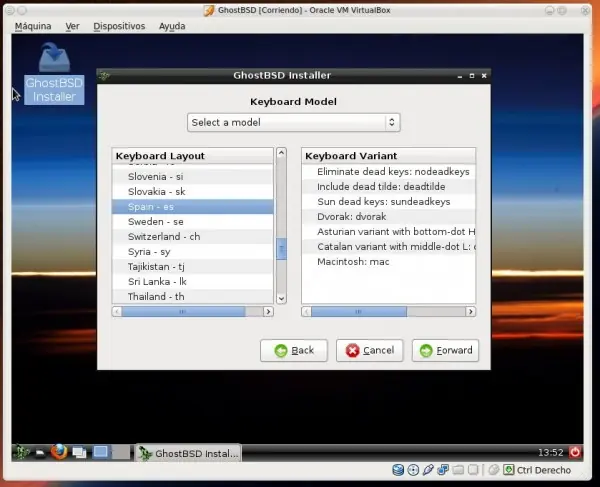Click VirtualBox mouse integration status icon
This screenshot has width=600, height=487.
[494, 470]
